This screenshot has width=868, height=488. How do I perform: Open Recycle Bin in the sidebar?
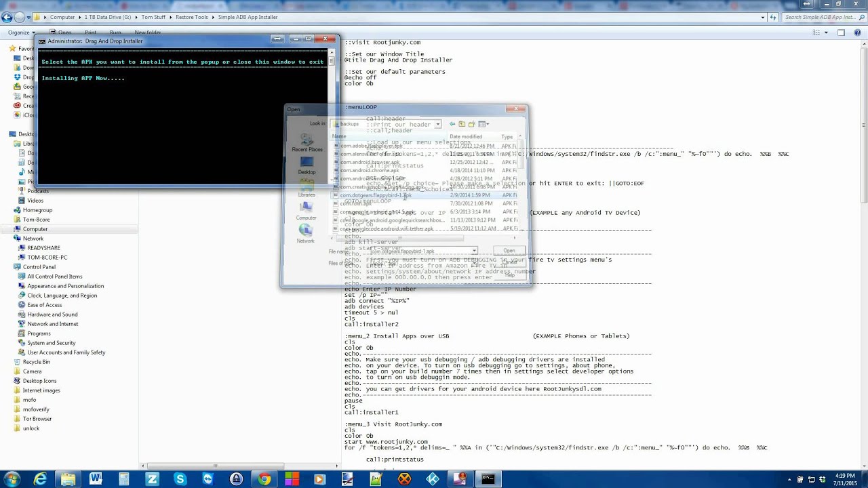pos(36,362)
